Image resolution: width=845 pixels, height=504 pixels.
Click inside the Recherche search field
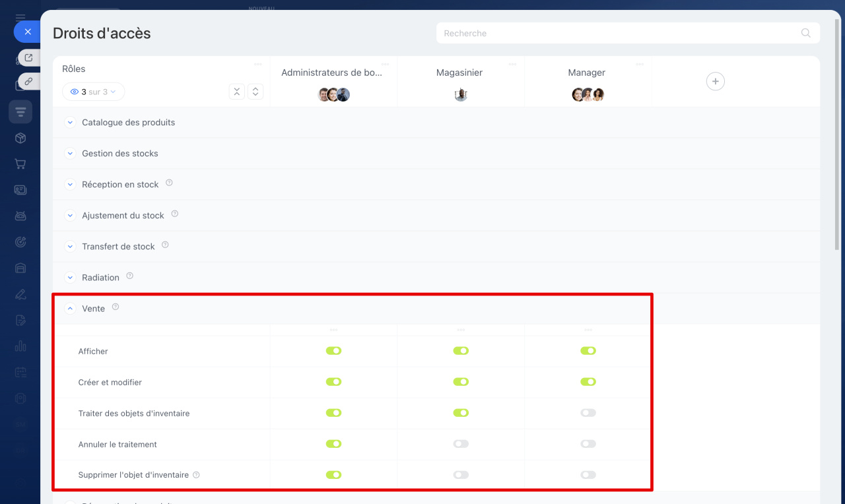click(628, 33)
